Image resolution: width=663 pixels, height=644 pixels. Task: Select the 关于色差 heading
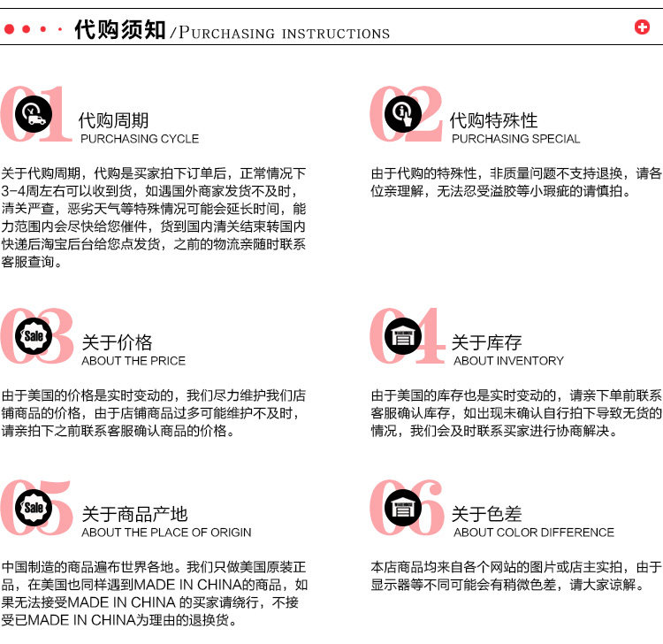[487, 514]
